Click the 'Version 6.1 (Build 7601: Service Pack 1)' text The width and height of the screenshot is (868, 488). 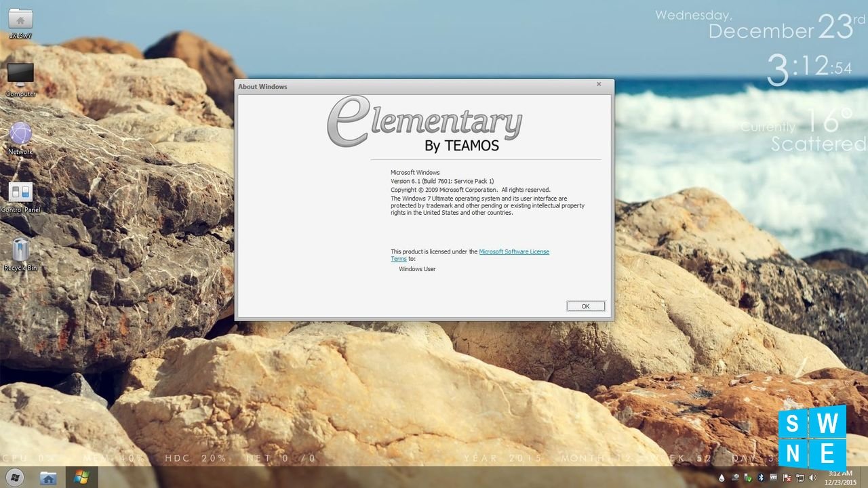tap(442, 182)
